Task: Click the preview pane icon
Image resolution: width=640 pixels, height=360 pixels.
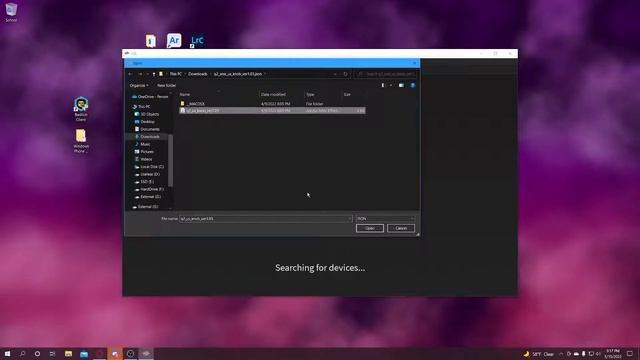Action: click(x=401, y=85)
